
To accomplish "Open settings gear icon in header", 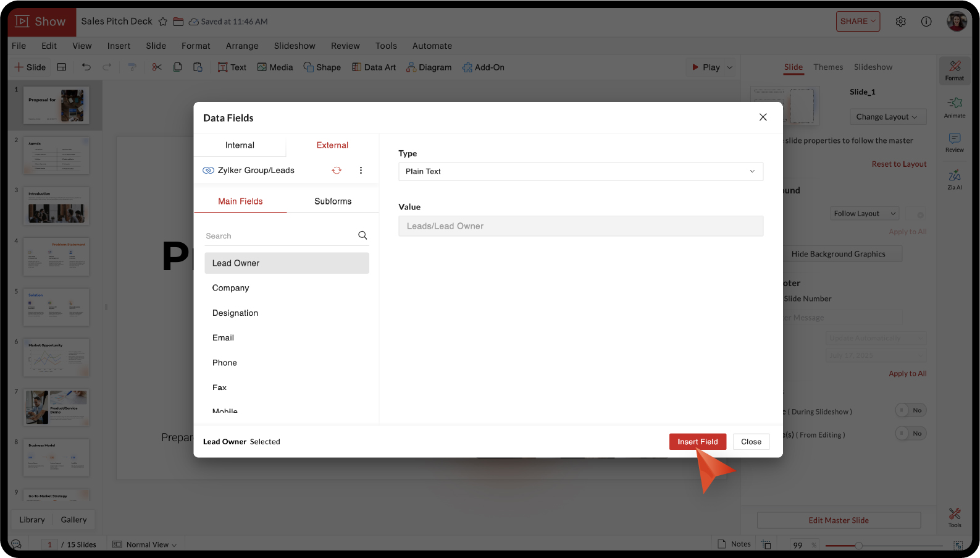I will click(x=900, y=22).
